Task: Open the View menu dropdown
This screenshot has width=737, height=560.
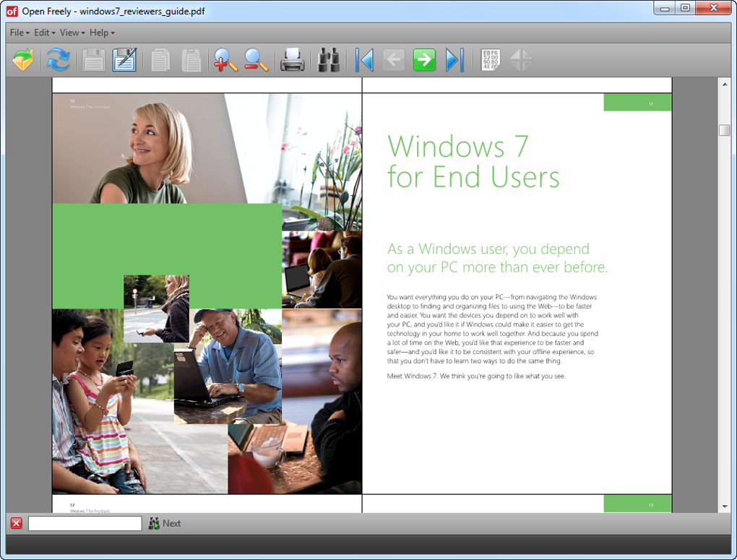Action: (x=72, y=33)
